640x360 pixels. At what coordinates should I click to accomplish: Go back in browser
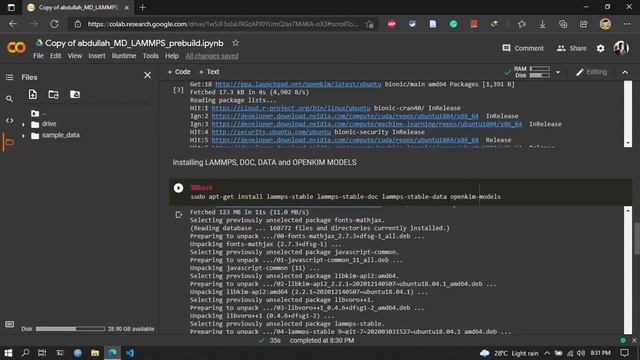[x=13, y=24]
